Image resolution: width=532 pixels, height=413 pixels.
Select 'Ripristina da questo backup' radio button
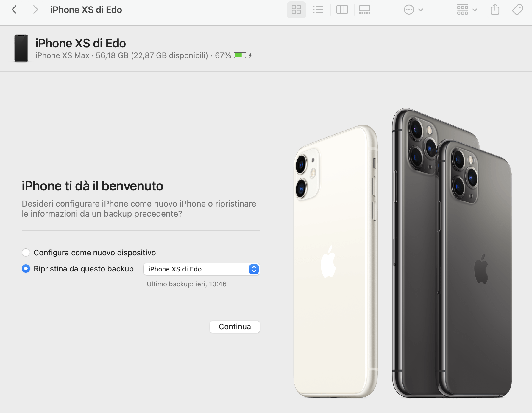26,268
